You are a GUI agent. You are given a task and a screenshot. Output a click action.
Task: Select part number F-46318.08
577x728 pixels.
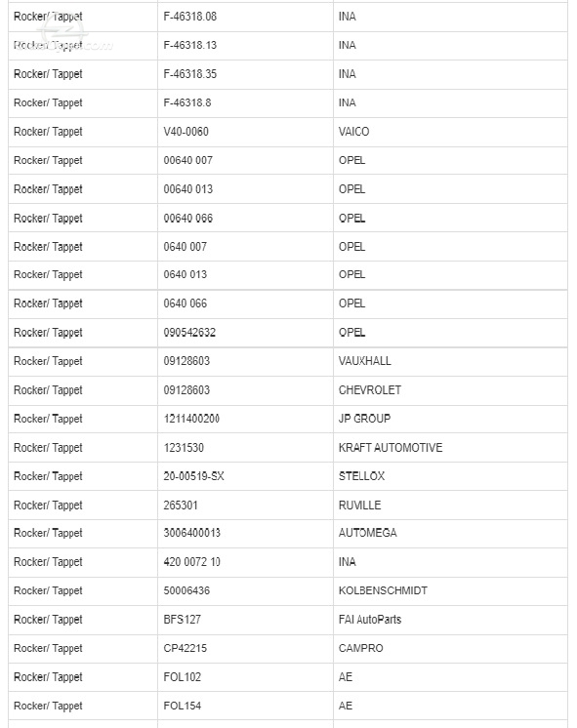(x=190, y=17)
